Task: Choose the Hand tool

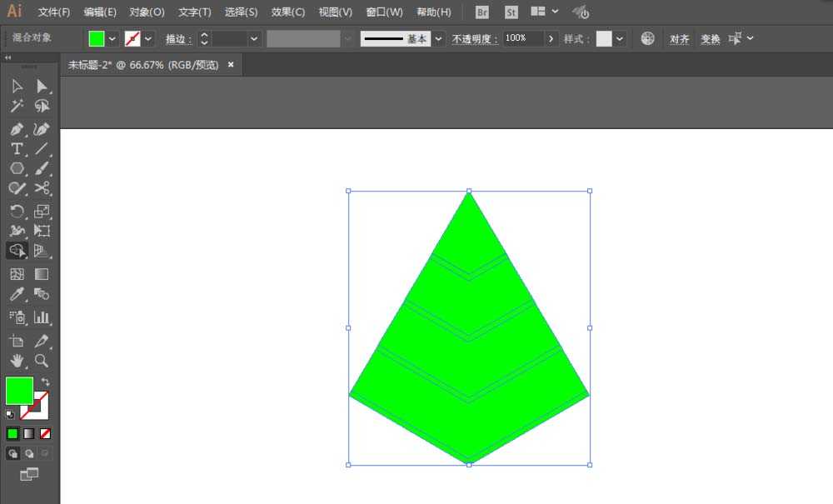Action: [17, 362]
